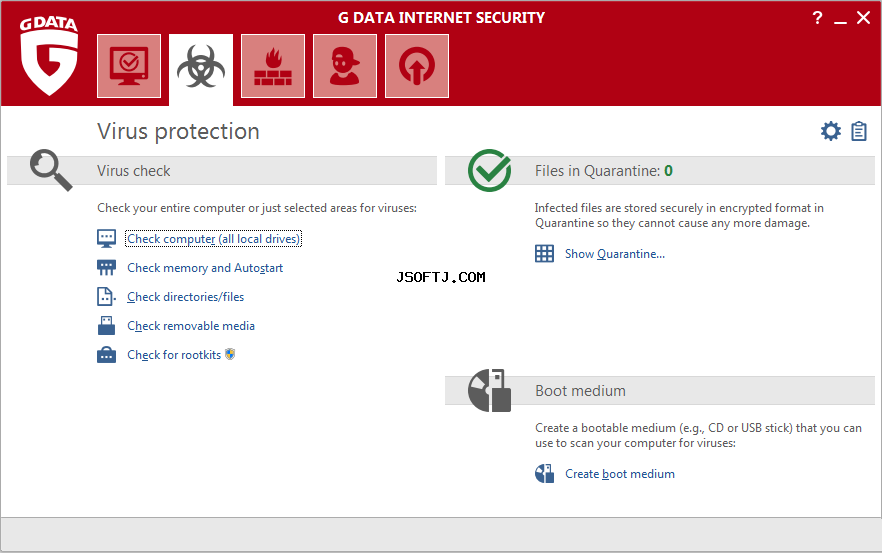Image resolution: width=882 pixels, height=553 pixels.
Task: Click the disc icon beside Create boot medium
Action: 544,474
